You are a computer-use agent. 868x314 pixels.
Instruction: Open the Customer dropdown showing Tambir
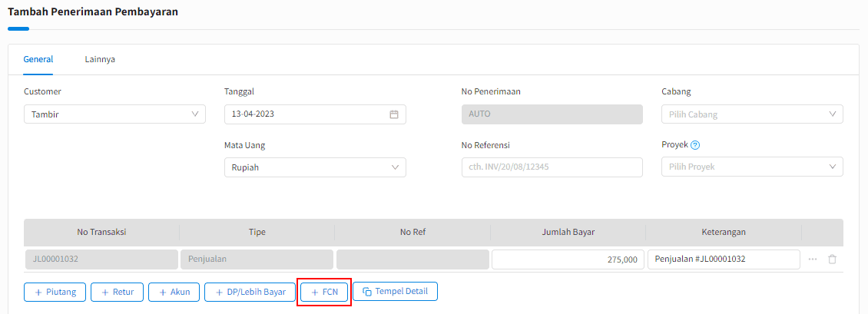[114, 114]
